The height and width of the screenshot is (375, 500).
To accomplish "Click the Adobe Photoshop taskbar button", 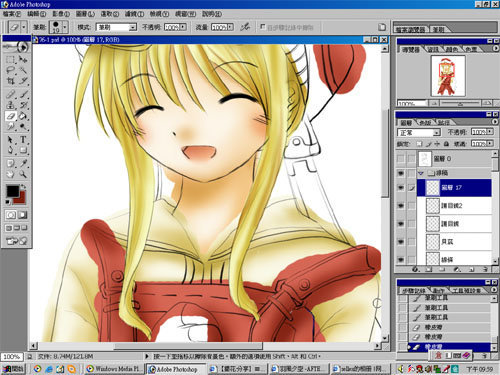I will [x=175, y=369].
